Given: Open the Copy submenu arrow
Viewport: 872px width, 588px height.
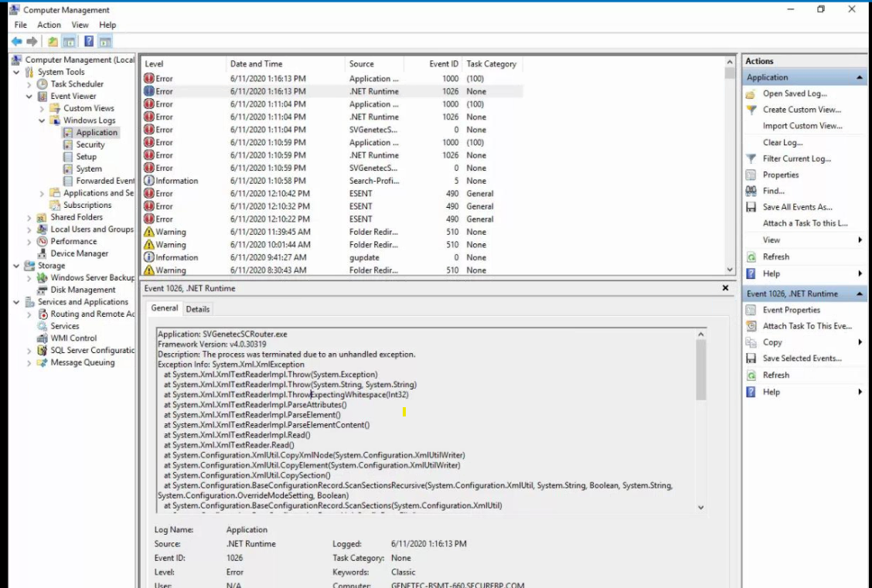Looking at the screenshot, I should [860, 342].
